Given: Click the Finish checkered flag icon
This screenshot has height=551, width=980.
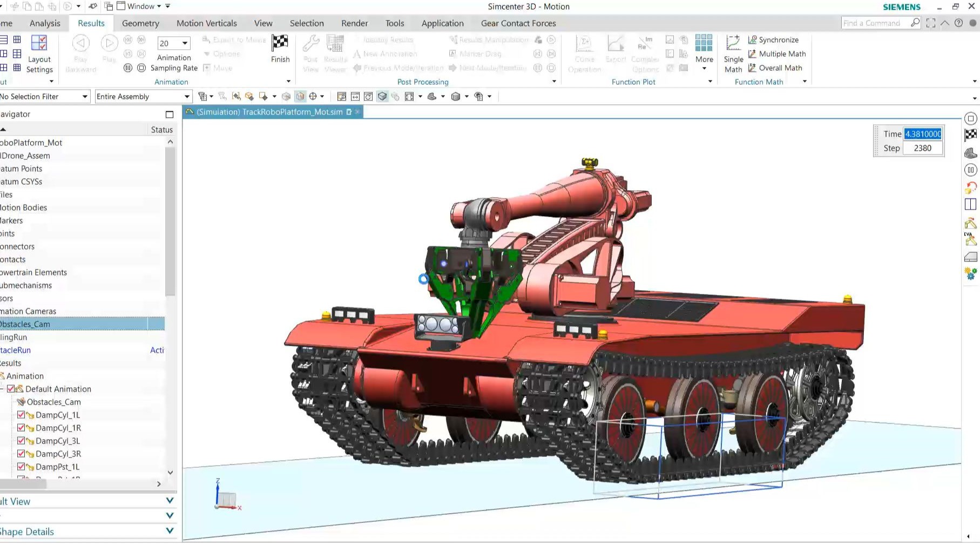Looking at the screenshot, I should click(280, 43).
